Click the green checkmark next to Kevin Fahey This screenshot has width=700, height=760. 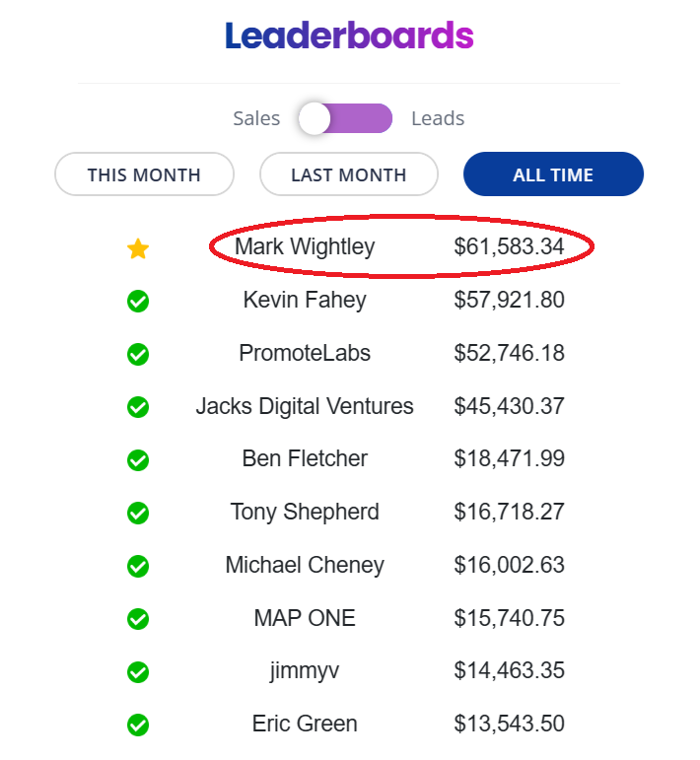pyautogui.click(x=138, y=301)
